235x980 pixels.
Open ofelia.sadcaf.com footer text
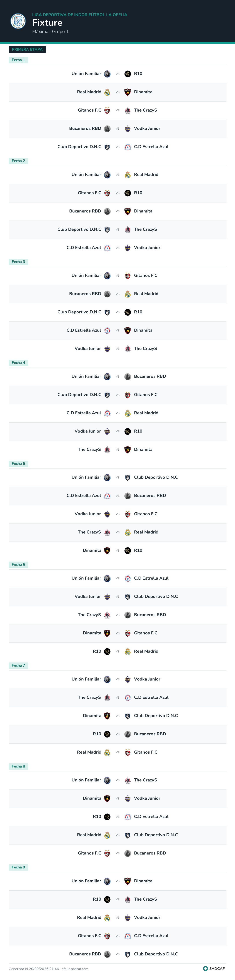(x=75, y=969)
